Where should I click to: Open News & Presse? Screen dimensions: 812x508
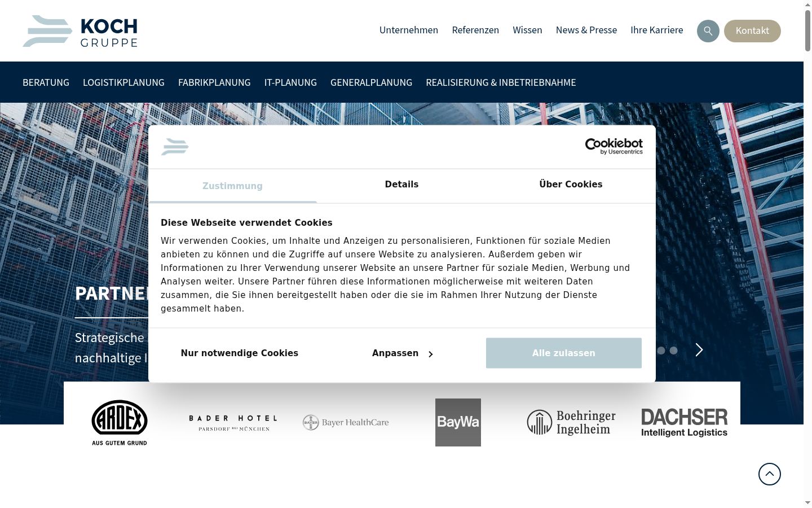(586, 30)
